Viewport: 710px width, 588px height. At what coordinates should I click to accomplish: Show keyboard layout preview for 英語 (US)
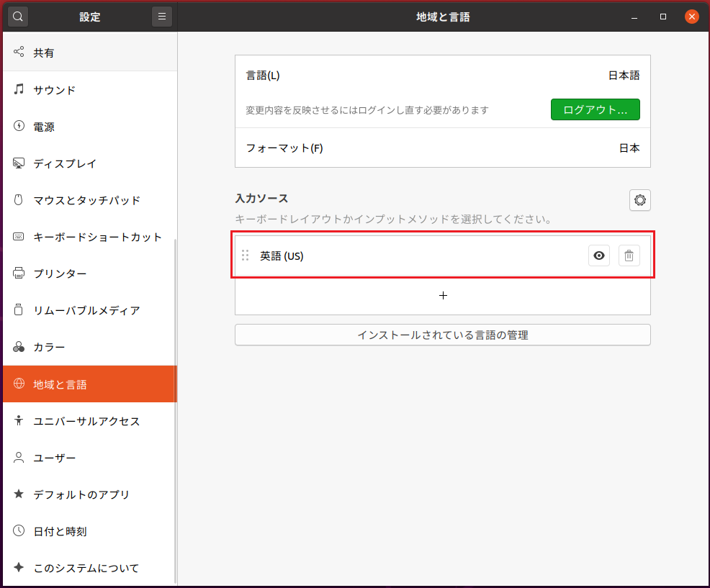coord(598,255)
